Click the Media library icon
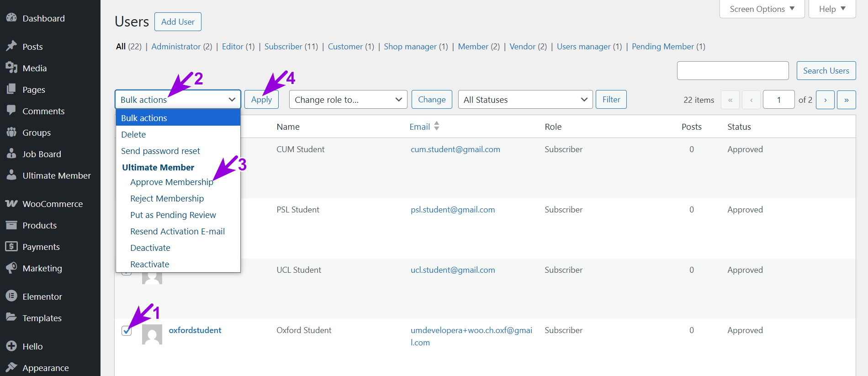The width and height of the screenshot is (868, 376). click(11, 68)
